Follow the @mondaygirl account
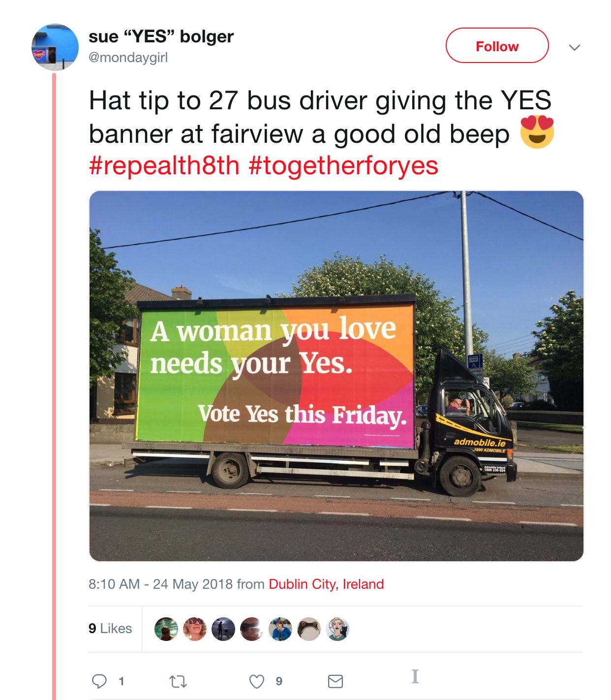611x700 pixels. click(x=497, y=46)
